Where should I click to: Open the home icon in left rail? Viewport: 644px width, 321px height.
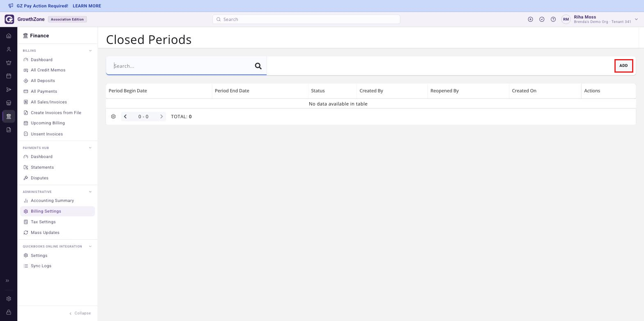[9, 36]
